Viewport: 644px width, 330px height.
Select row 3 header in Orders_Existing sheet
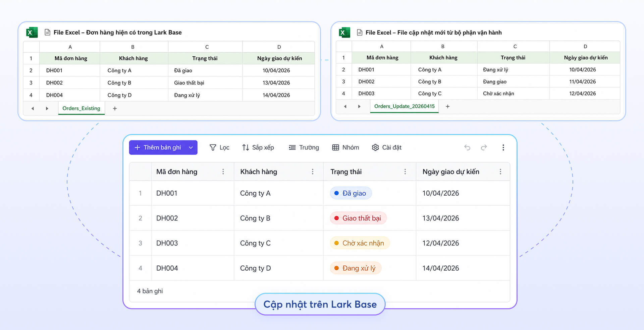[x=31, y=83]
